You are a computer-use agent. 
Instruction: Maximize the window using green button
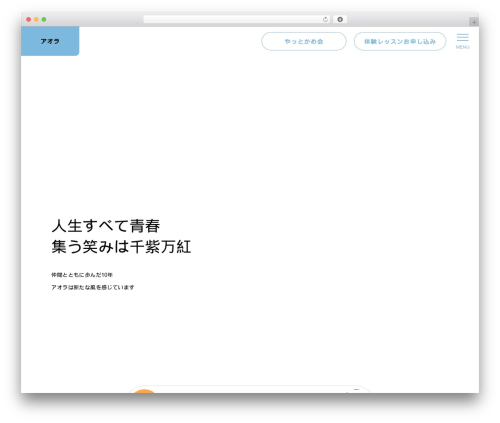point(44,19)
